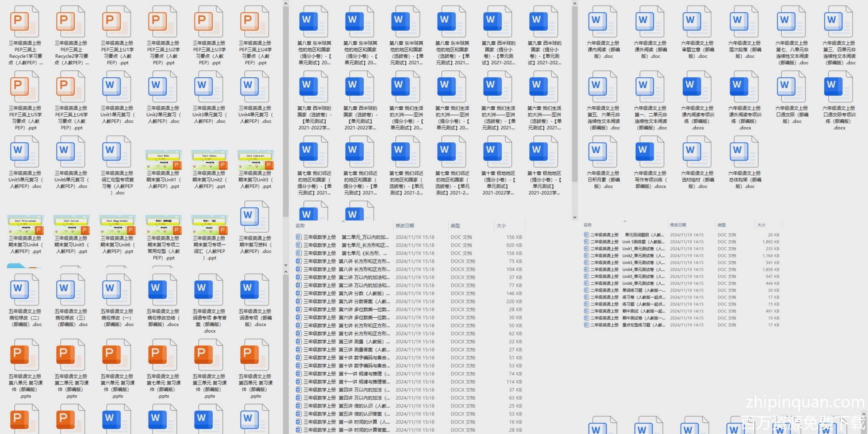Screen dimensions: 868x434
Task: Select the 词汇句型专项复习卷 Word document
Action: click(x=116, y=152)
